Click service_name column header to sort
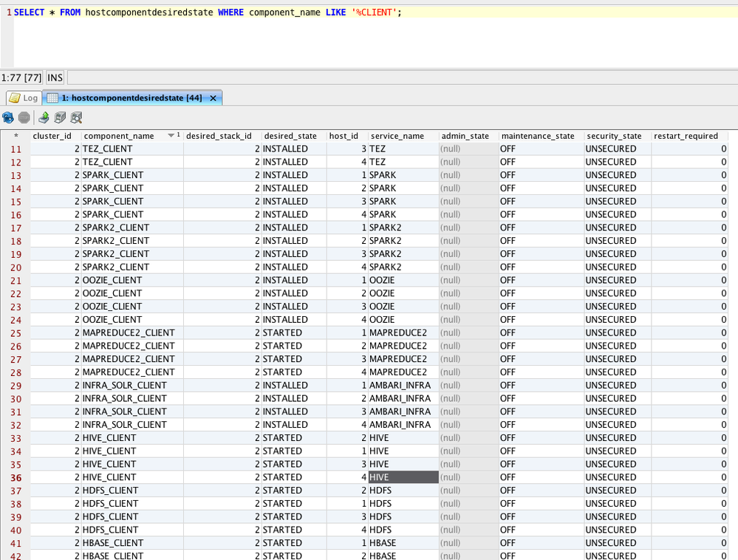Viewport: 738px width, 560px height. (396, 136)
